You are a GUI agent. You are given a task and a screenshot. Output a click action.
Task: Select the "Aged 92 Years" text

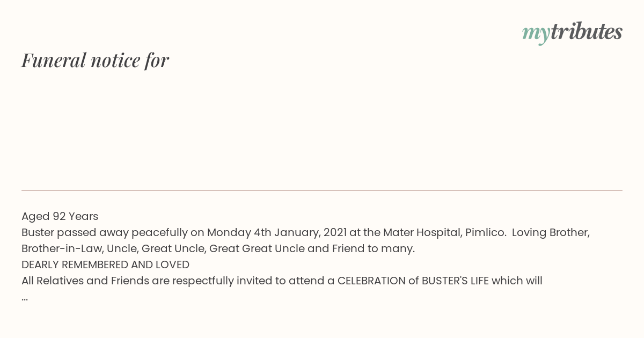point(60,217)
